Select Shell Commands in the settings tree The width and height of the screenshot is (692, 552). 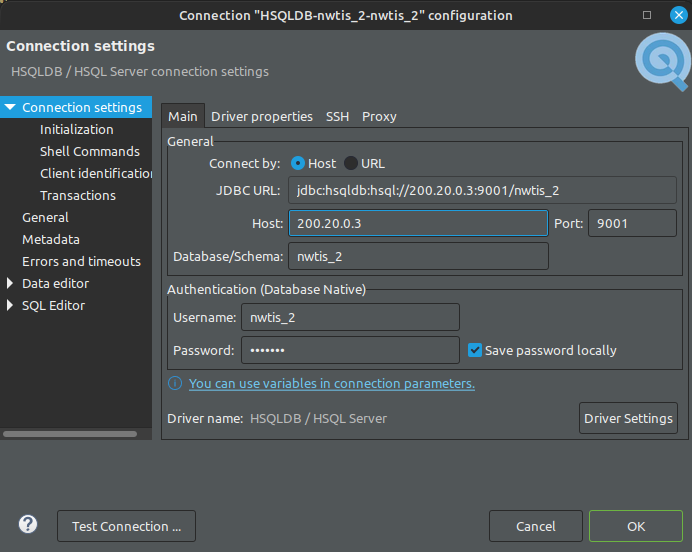pyautogui.click(x=90, y=151)
